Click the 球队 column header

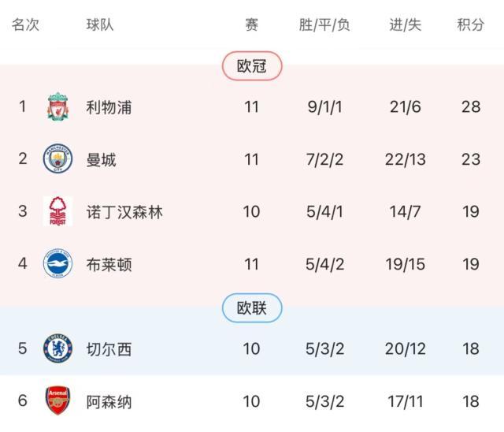pos(100,24)
